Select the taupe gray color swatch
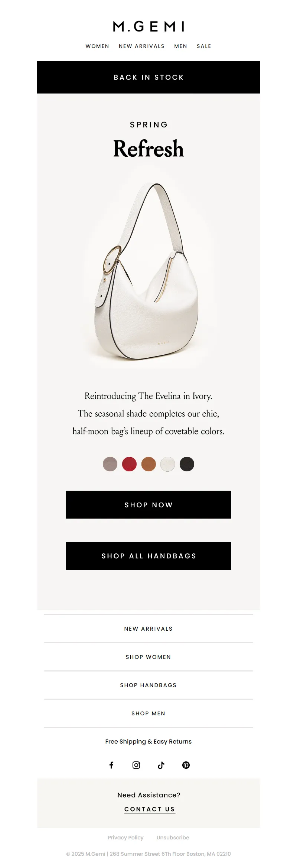297x868 pixels. coord(110,464)
